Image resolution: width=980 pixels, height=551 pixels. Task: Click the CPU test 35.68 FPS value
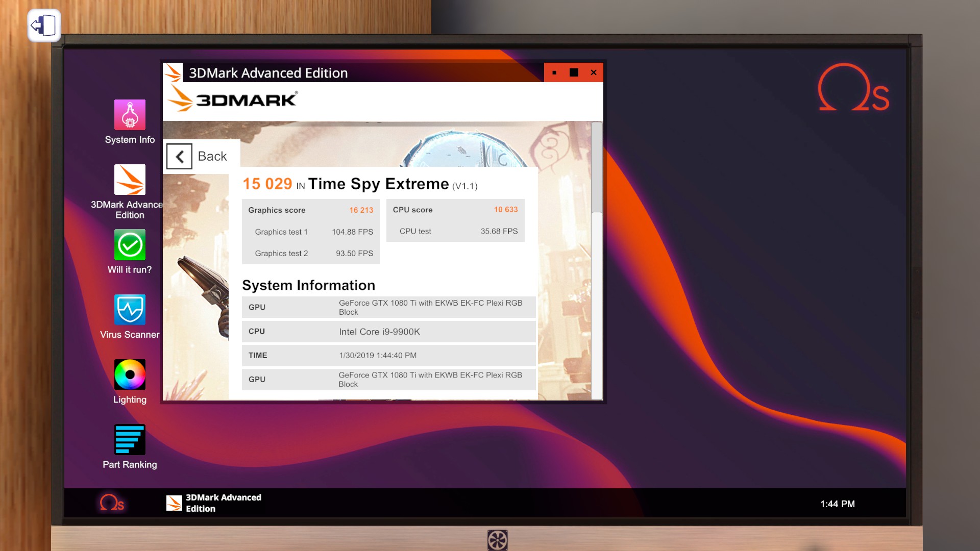coord(499,231)
